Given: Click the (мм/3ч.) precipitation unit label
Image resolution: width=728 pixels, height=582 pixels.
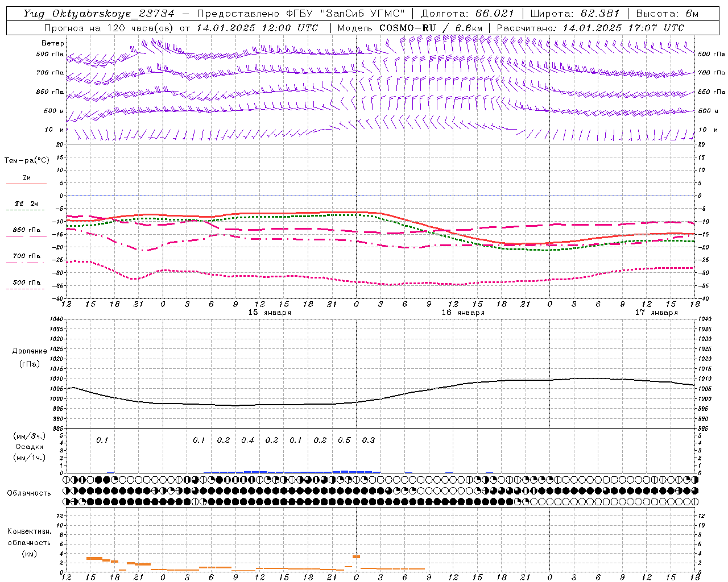Looking at the screenshot, I should (30, 436).
